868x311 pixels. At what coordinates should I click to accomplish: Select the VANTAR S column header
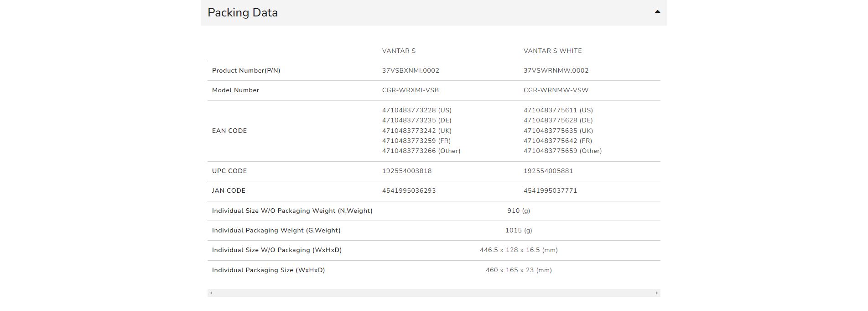[399, 51]
